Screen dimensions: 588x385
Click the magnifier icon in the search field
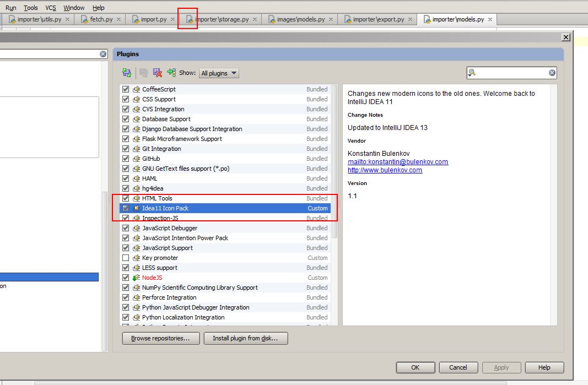click(x=472, y=72)
